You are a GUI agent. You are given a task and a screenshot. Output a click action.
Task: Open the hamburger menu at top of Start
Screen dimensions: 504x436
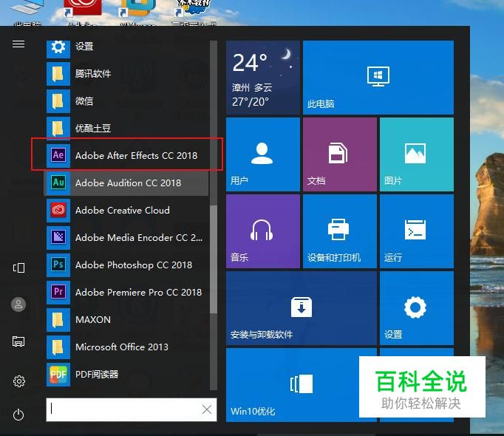[x=18, y=44]
